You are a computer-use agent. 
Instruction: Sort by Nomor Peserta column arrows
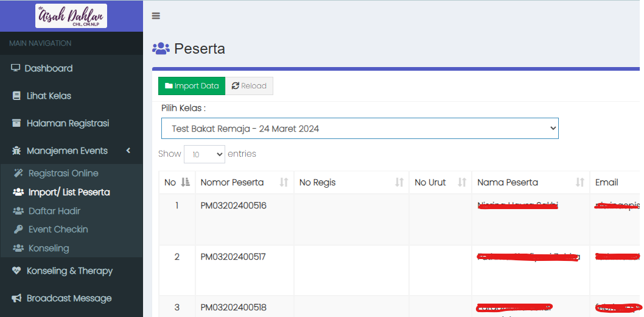(284, 182)
